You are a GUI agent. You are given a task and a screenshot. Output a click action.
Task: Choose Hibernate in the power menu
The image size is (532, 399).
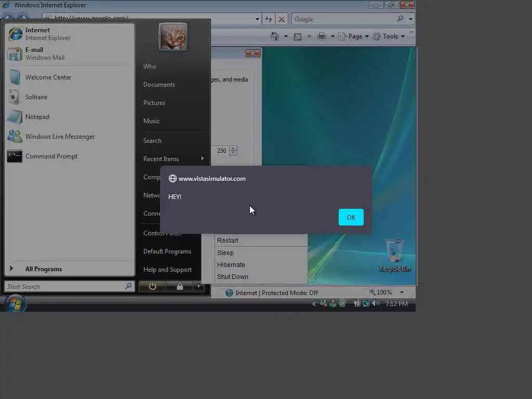click(261, 264)
